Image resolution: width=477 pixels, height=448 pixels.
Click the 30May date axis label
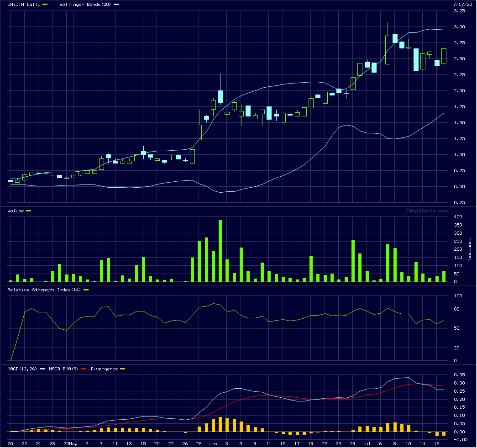click(70, 444)
